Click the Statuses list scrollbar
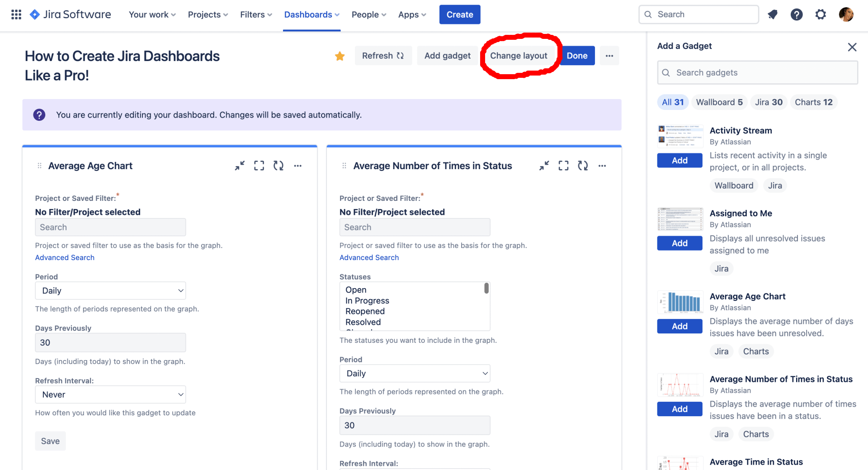This screenshot has height=470, width=868. 486,288
